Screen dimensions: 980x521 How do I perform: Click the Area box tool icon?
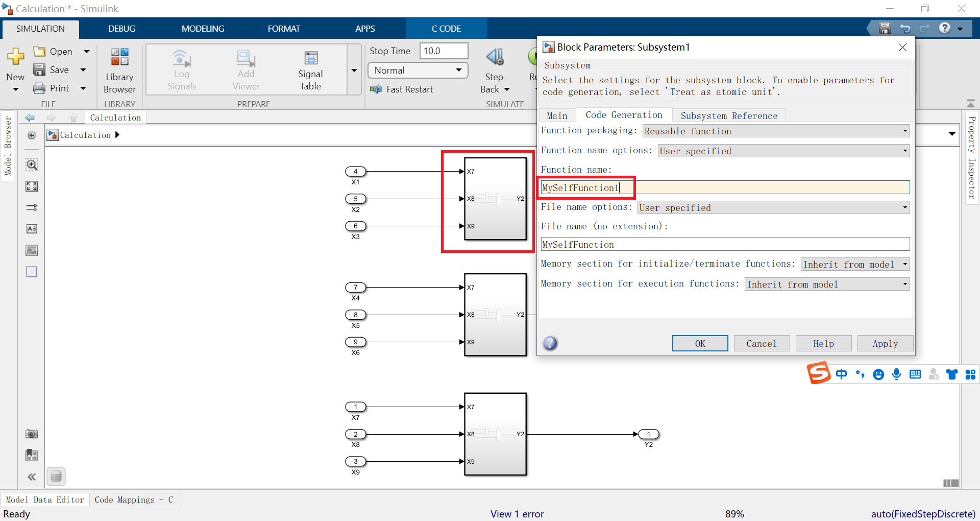pyautogui.click(x=32, y=272)
